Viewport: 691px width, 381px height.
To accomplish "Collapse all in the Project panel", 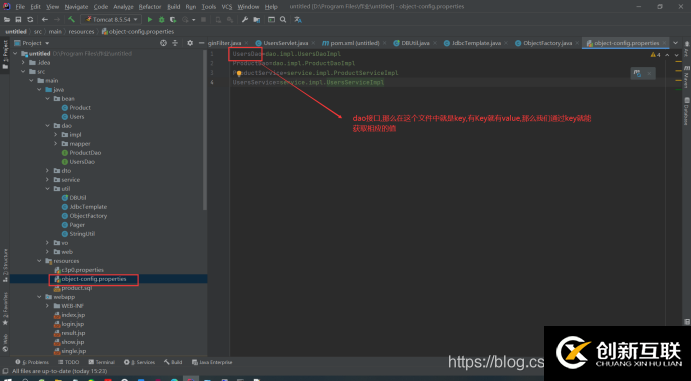I will tap(175, 43).
